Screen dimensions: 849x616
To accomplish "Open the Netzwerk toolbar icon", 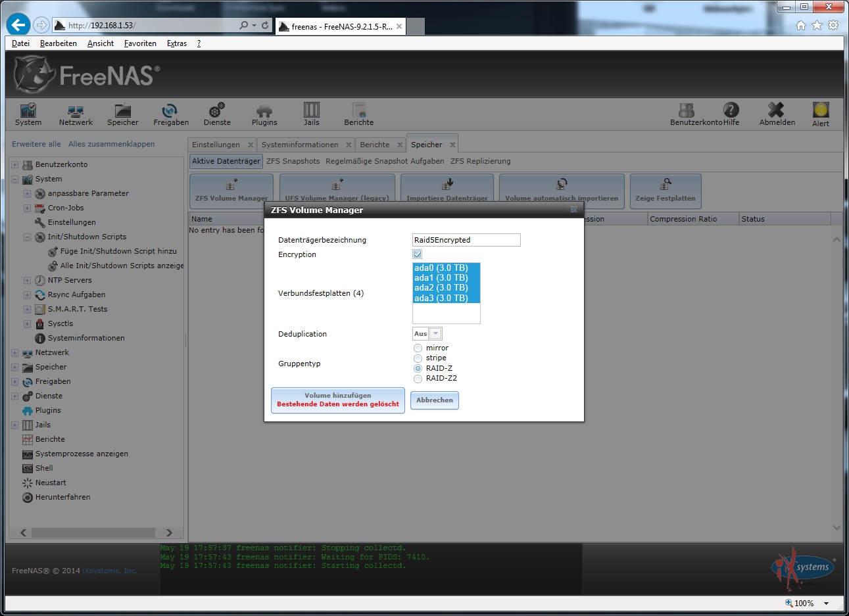I will [x=76, y=114].
